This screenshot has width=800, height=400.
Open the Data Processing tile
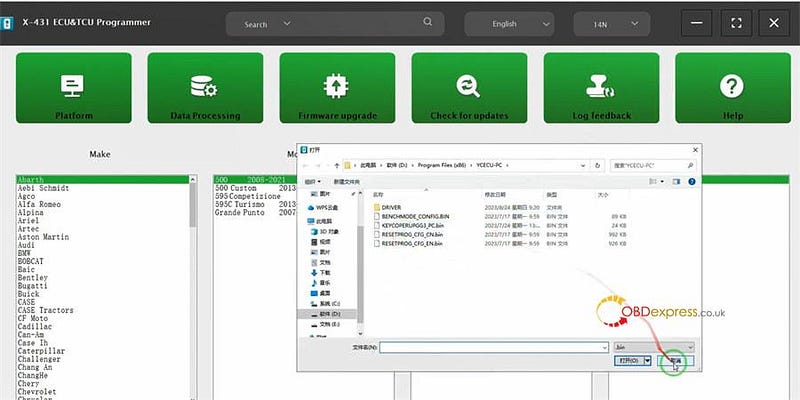205,88
